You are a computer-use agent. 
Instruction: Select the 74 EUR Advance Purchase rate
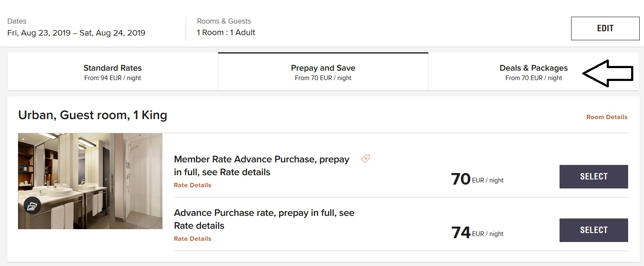click(593, 230)
